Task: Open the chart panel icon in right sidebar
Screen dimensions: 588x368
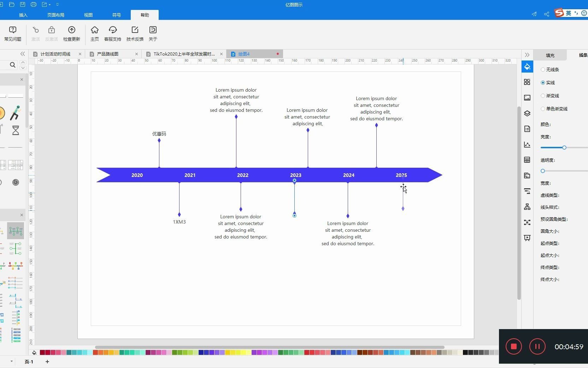Action: pyautogui.click(x=527, y=144)
